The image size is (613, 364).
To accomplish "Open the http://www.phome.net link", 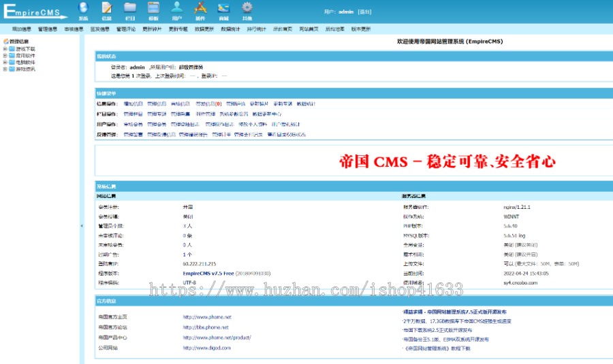I will tap(207, 317).
